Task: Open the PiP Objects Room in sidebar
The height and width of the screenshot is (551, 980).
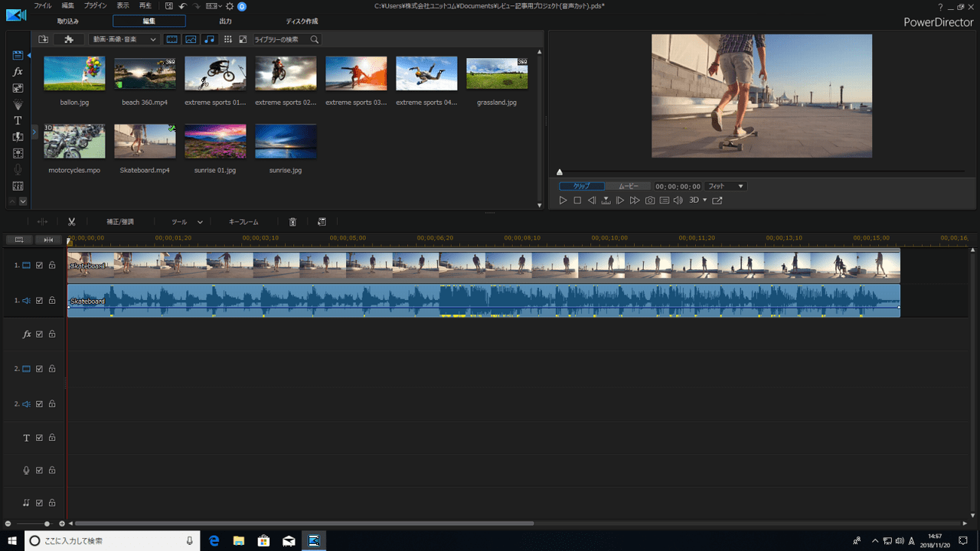Action: [x=18, y=88]
